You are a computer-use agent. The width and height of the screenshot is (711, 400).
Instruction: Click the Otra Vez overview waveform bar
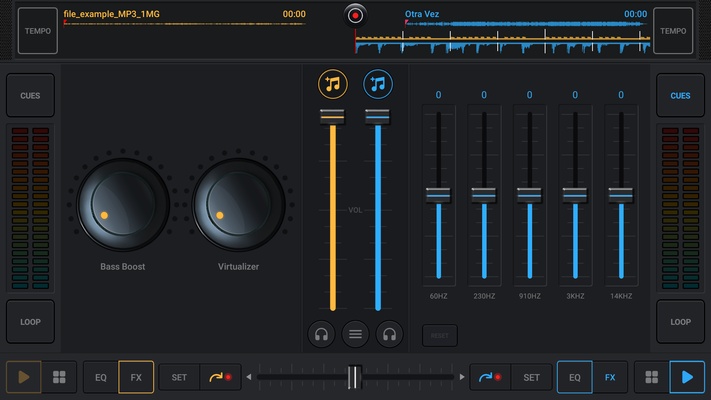tap(526, 24)
